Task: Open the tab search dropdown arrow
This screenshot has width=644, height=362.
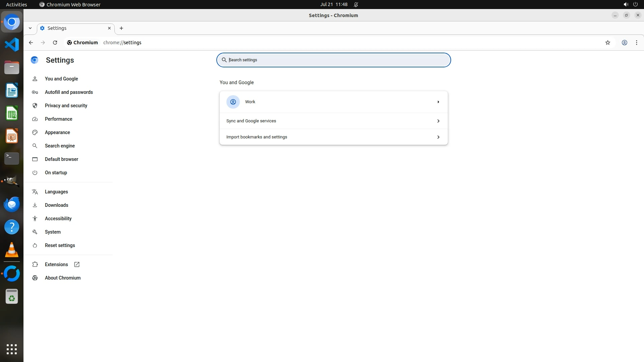Action: pos(30,28)
